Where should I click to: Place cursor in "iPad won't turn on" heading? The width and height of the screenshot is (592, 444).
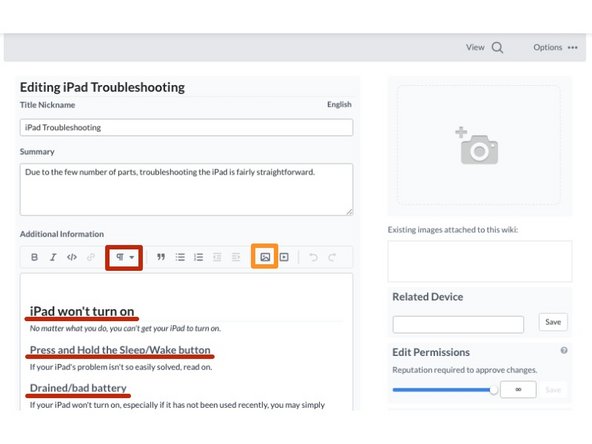[82, 311]
